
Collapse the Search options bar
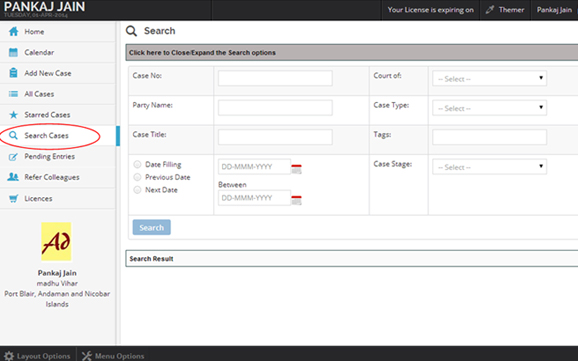coord(352,52)
